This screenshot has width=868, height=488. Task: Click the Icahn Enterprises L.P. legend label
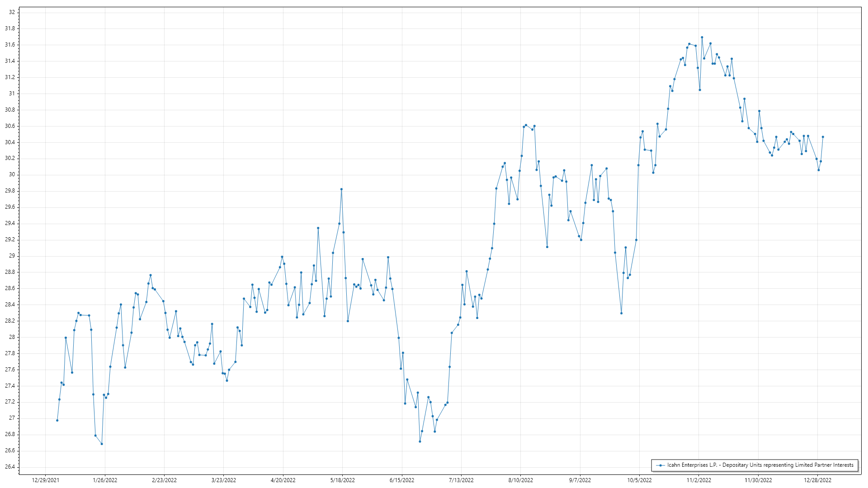tap(760, 465)
